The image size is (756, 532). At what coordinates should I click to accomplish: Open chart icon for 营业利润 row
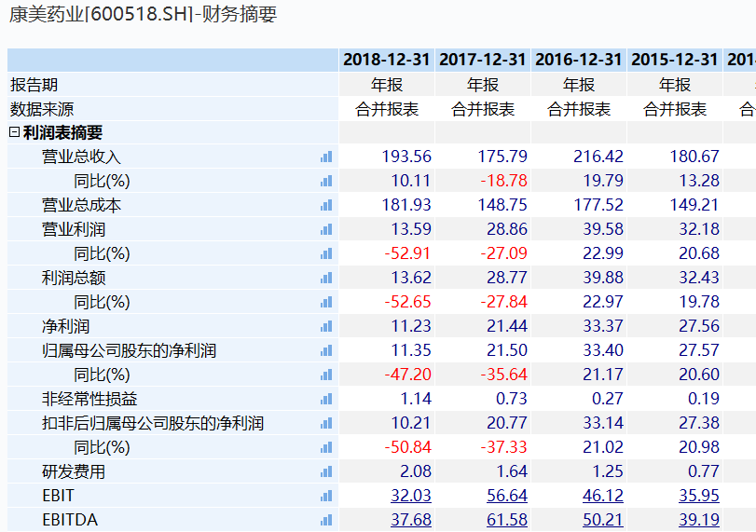pyautogui.click(x=326, y=229)
